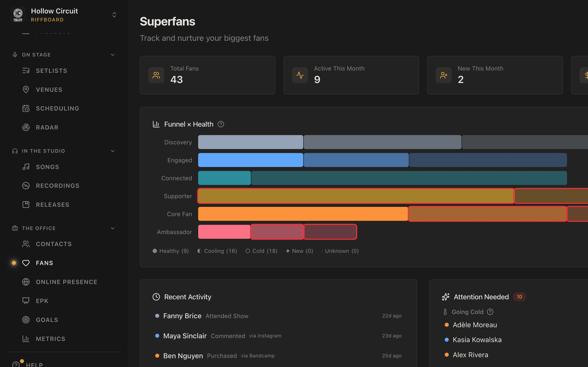Toggle the Healthy legend filter

point(171,251)
